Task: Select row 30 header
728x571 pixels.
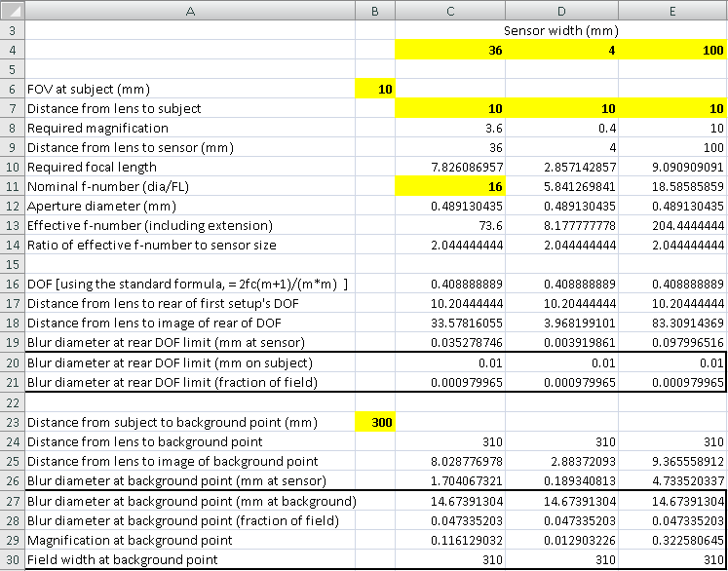Action: pyautogui.click(x=12, y=559)
